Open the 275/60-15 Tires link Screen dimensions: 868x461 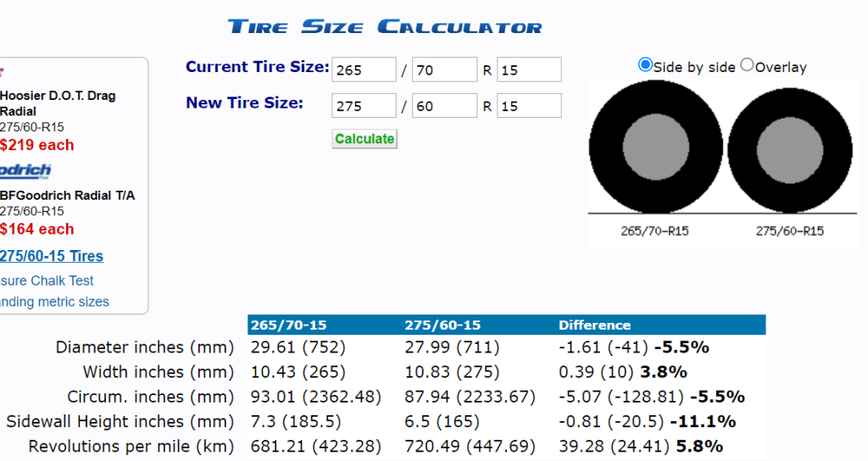52,256
